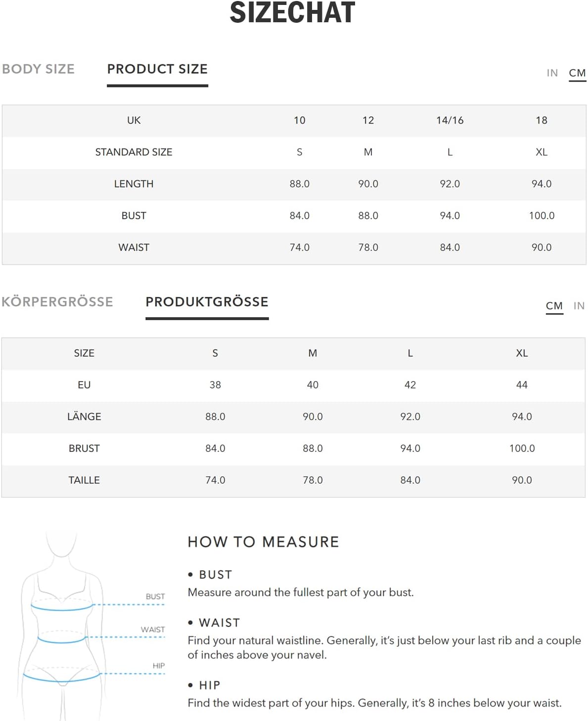This screenshot has width=588, height=721.
Task: Click the 100.0 value in the BRUST row
Action: pos(522,448)
